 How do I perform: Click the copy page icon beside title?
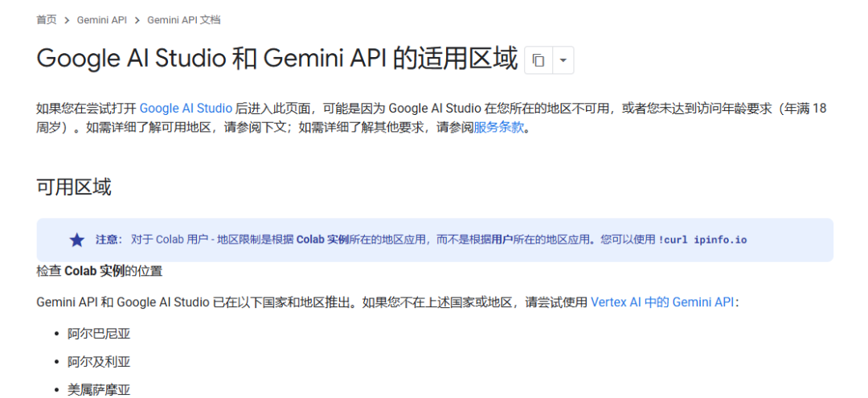(538, 60)
